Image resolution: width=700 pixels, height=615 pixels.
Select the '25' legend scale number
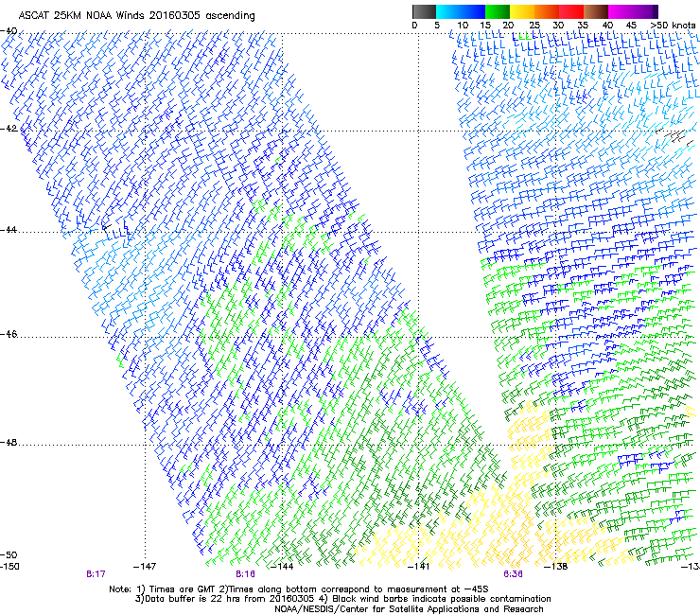pyautogui.click(x=534, y=26)
